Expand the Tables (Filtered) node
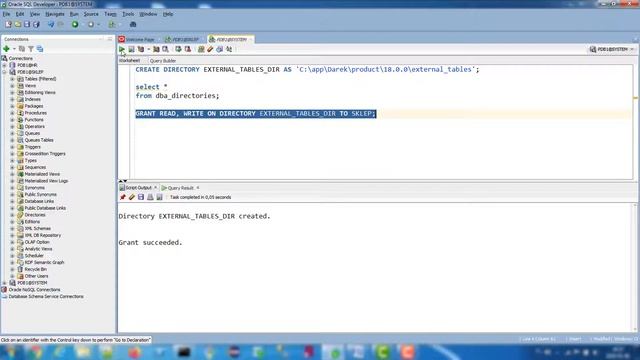Screen dimensions: 640x360 12,79
